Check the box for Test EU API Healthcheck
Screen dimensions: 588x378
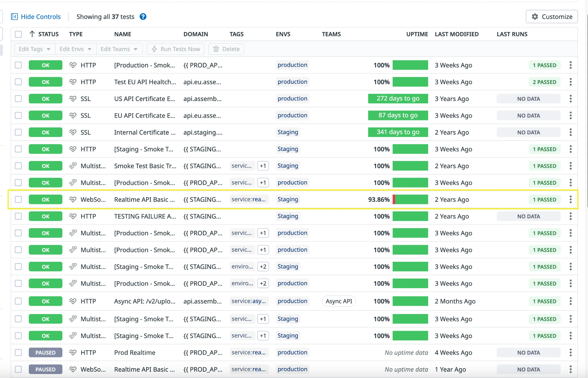[18, 82]
